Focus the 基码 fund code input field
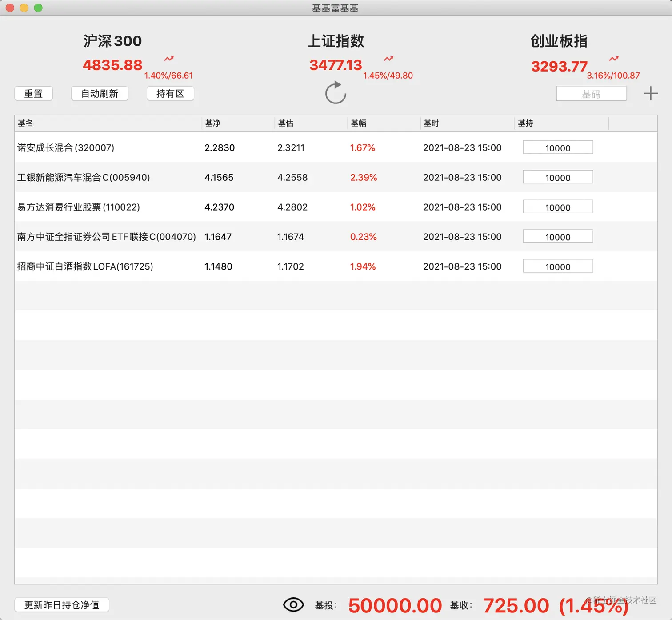The image size is (672, 620). click(x=591, y=94)
